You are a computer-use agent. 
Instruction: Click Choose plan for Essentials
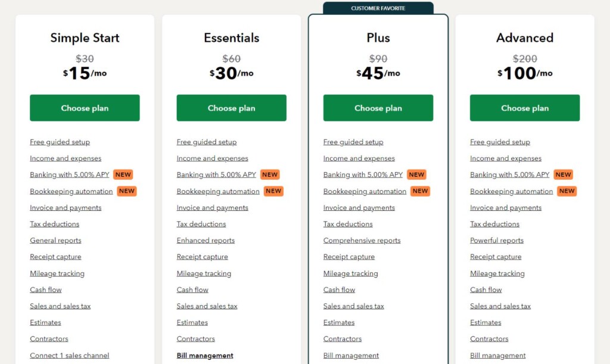click(231, 108)
